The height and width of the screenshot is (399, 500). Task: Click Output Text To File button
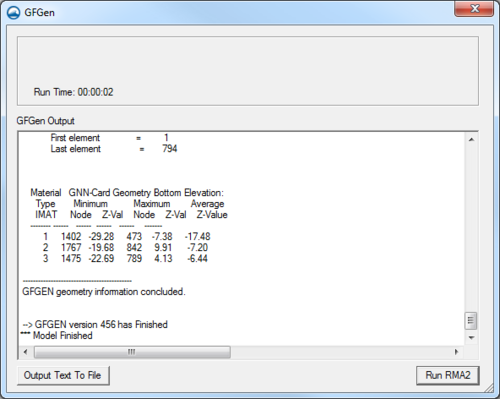[x=62, y=375]
